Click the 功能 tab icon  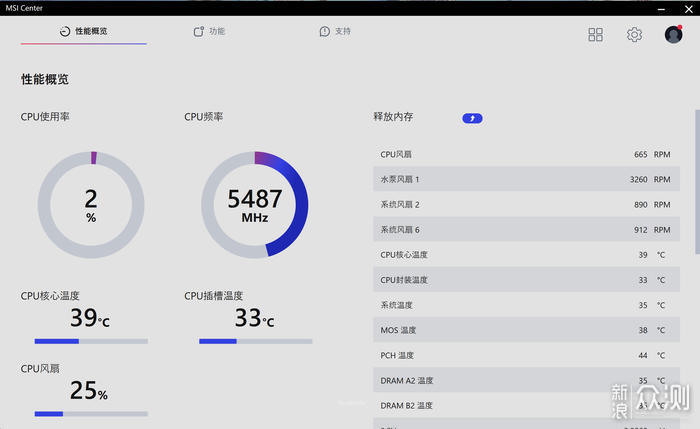[x=199, y=31]
